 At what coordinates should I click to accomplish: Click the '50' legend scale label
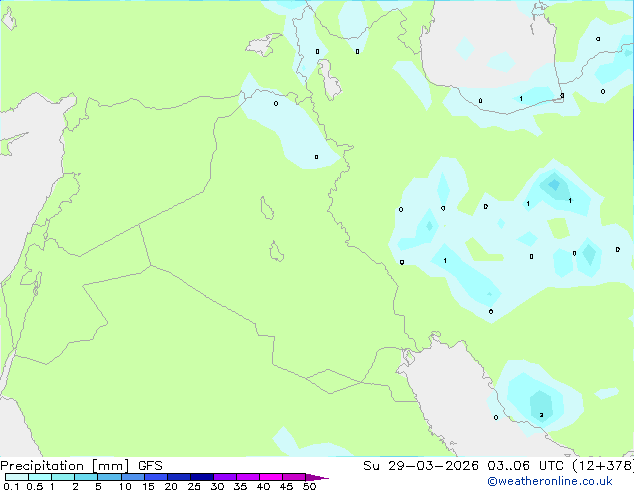pos(309,486)
